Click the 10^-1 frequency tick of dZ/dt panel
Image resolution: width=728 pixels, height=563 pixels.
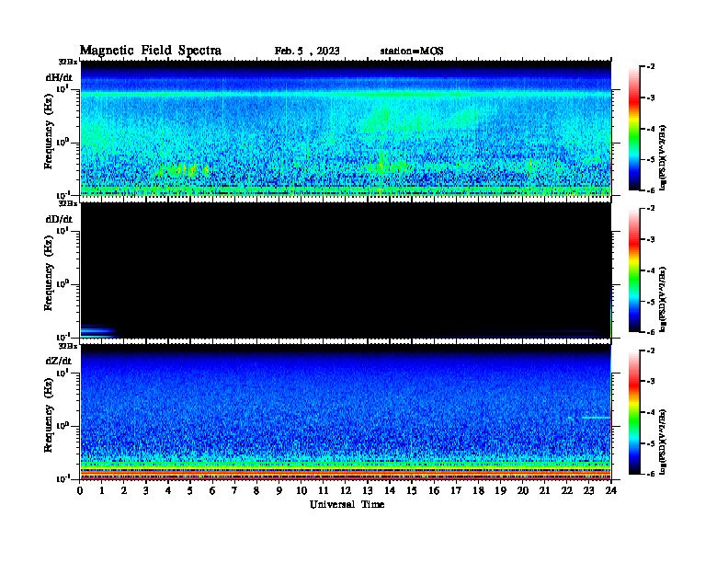click(63, 478)
